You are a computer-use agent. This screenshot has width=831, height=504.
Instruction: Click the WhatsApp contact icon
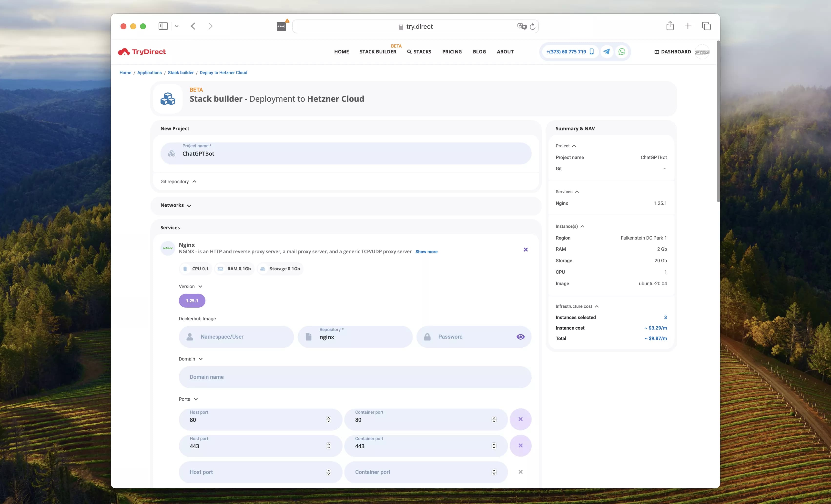click(x=622, y=51)
